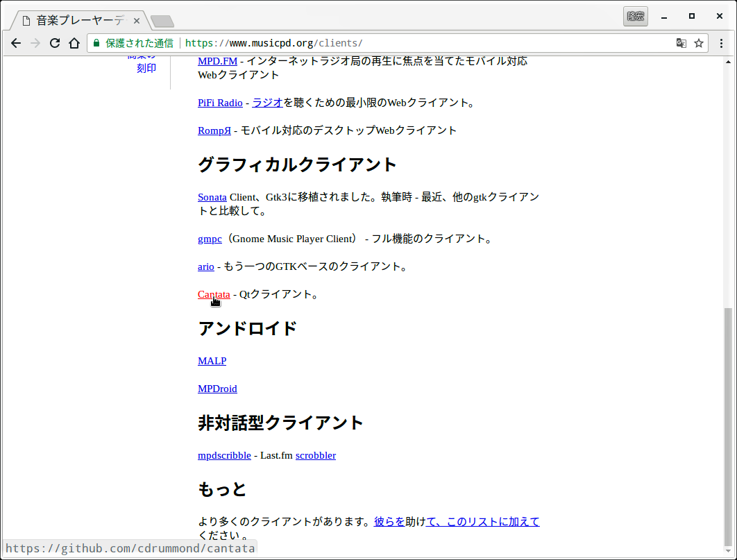737x560 pixels.
Task: Open the mpdscribble link
Action: tap(224, 456)
